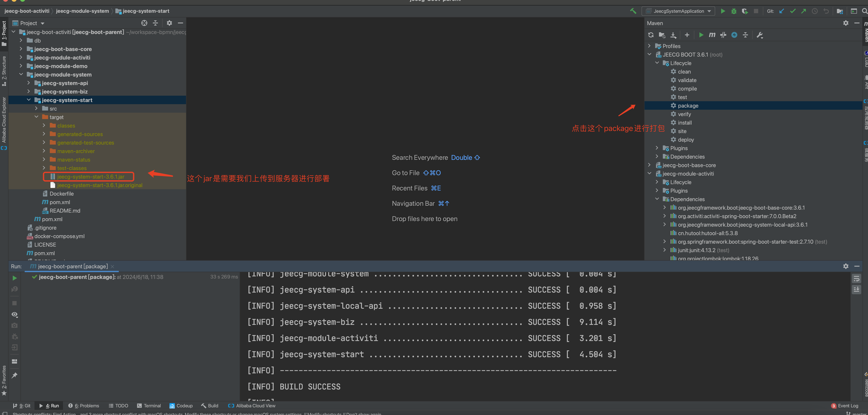Collapse all nodes in the Project panel

[x=155, y=23]
